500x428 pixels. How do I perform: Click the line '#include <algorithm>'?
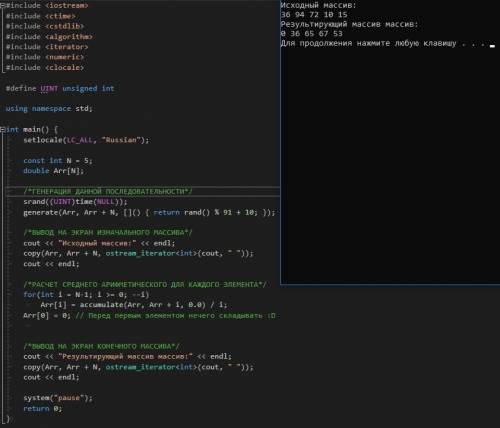(x=49, y=37)
